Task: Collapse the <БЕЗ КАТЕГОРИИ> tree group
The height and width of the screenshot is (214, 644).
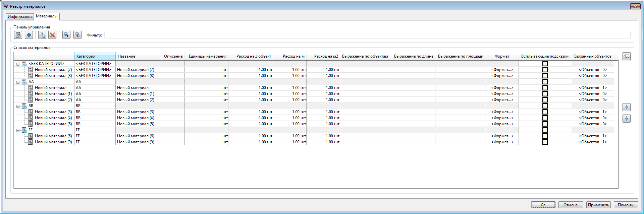Action: [18, 64]
